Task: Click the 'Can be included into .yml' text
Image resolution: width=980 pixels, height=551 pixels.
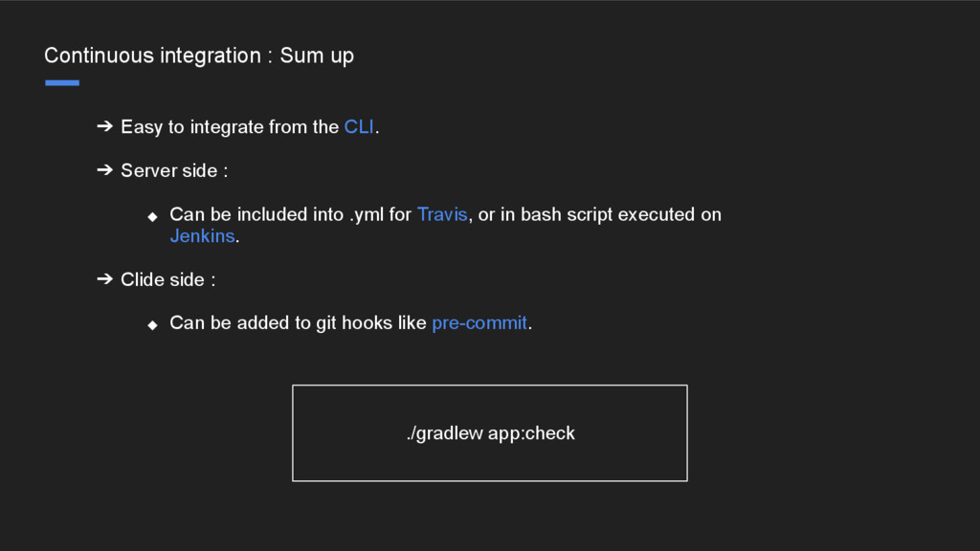Action: pos(277,214)
